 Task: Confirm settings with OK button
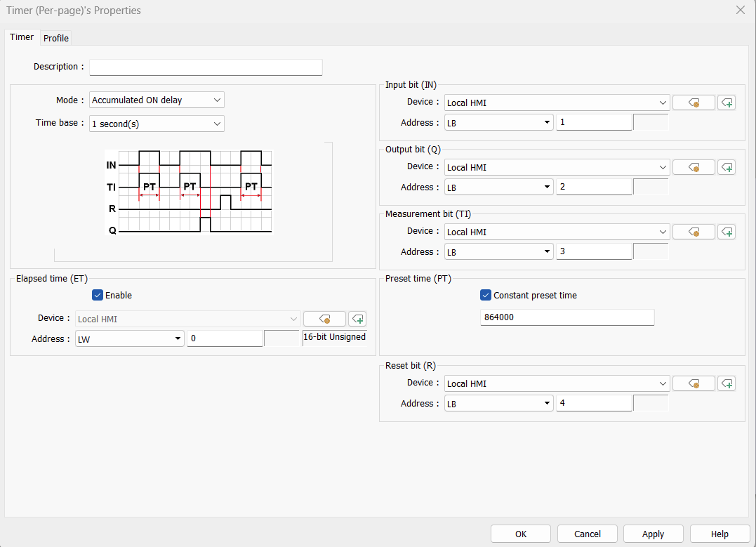(x=521, y=534)
